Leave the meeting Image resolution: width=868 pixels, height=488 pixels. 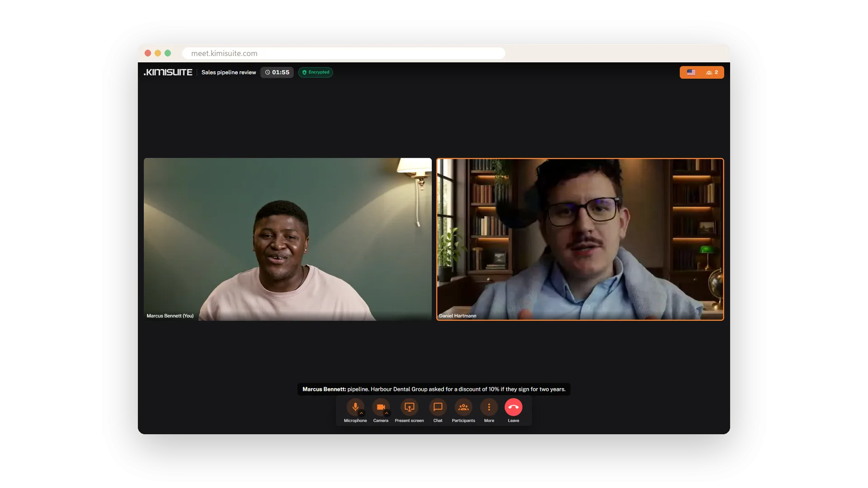coord(513,407)
